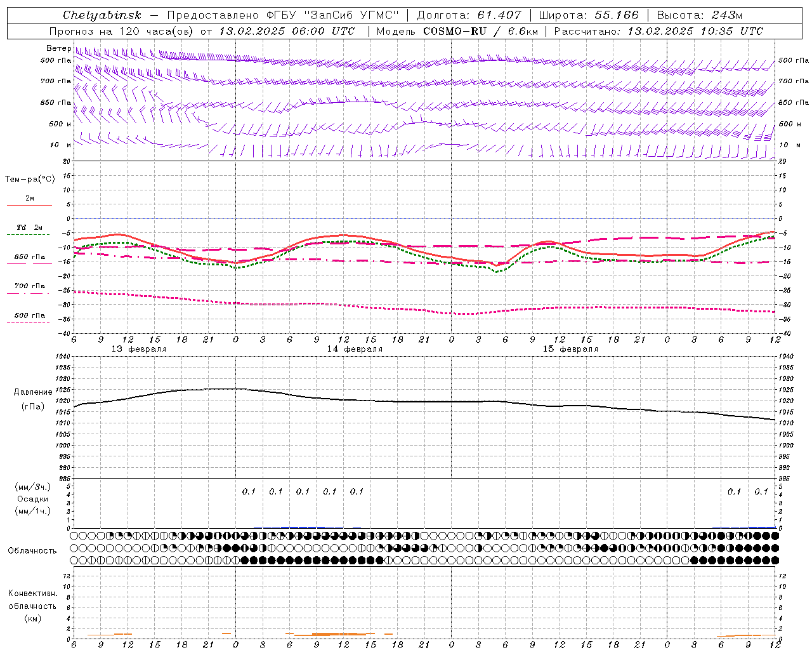
Task: Click the right pressure axis value '1000'
Action: point(786,446)
